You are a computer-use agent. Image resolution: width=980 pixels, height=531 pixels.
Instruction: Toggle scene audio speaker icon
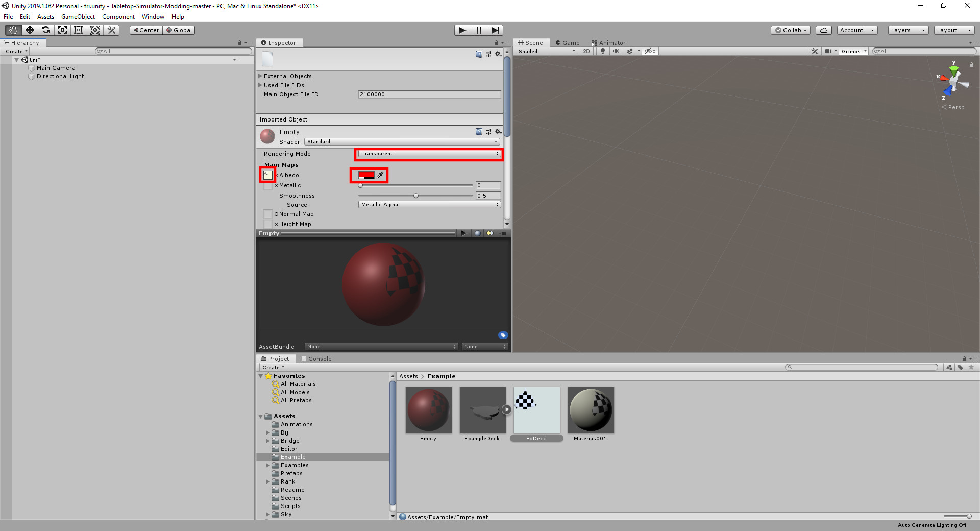pos(616,51)
